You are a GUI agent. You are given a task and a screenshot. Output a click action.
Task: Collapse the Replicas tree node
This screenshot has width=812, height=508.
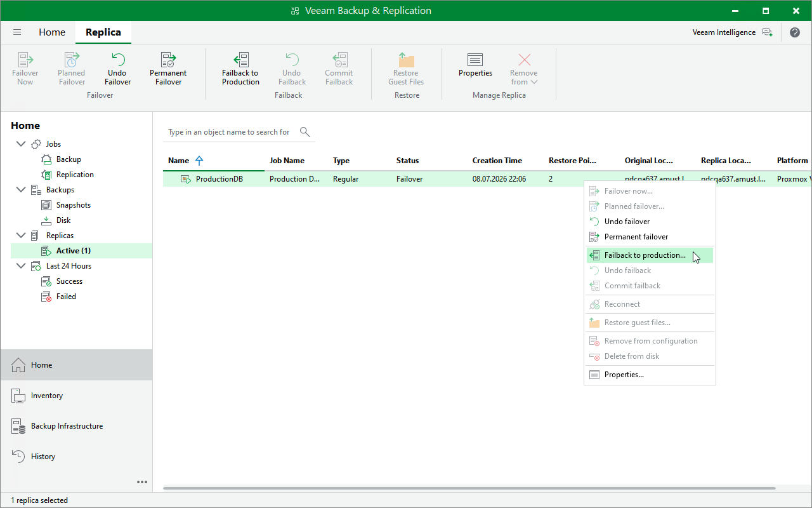pyautogui.click(x=21, y=236)
